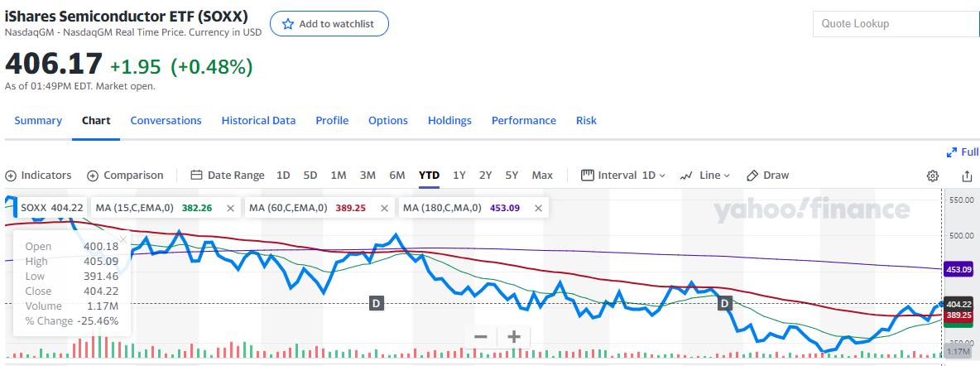Click the Volume 1.17M row in info panel
Viewport: 980px width, 366px height.
pyautogui.click(x=72, y=306)
